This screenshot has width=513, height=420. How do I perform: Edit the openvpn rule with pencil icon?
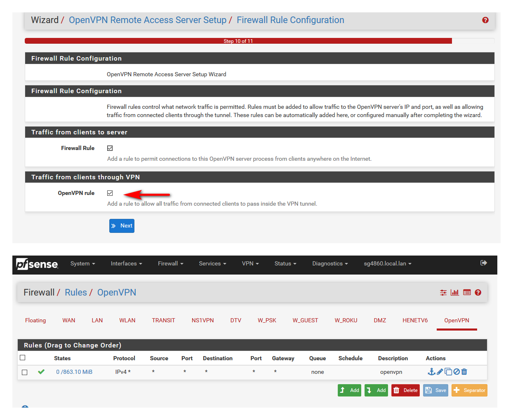(x=440, y=372)
